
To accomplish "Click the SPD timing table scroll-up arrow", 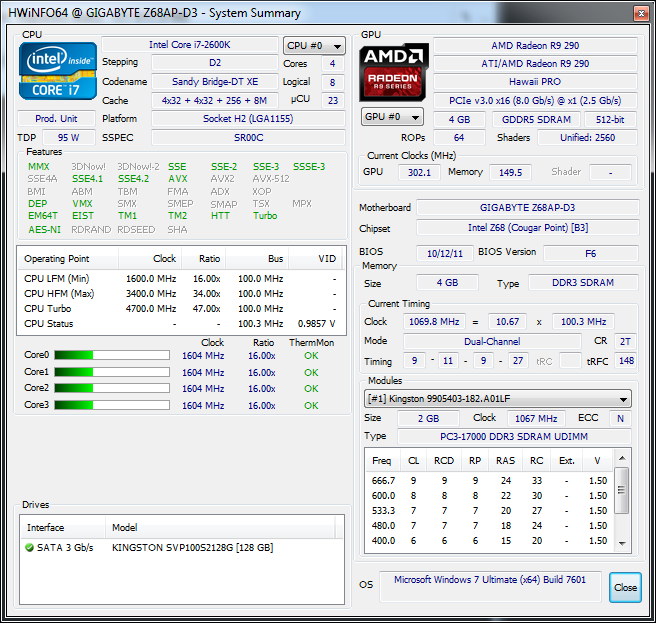I will pyautogui.click(x=622, y=458).
